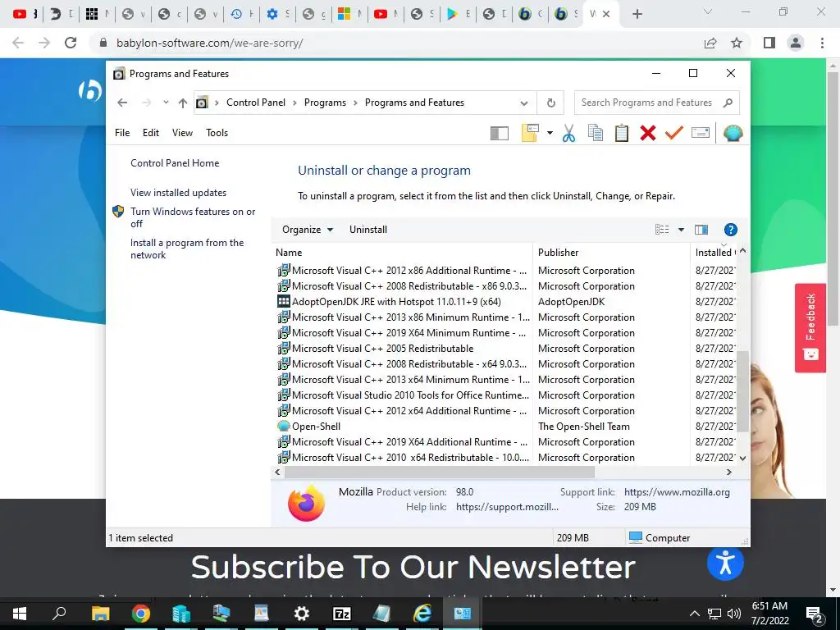Click the Refresh button beside the address bar
The height and width of the screenshot is (630, 840).
click(x=550, y=103)
